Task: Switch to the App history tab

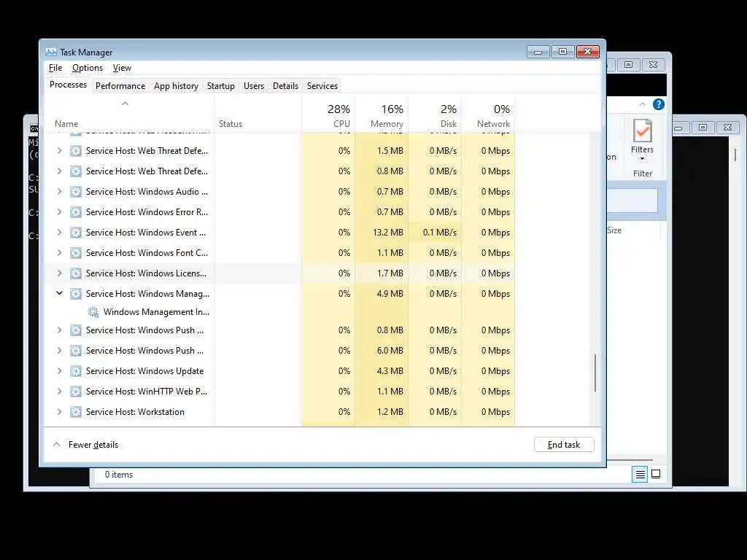Action: pos(176,86)
